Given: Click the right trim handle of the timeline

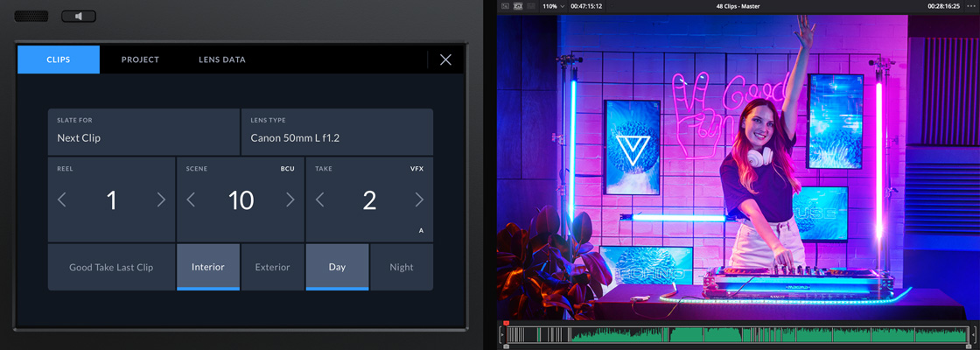Looking at the screenshot, I should pos(974,335).
